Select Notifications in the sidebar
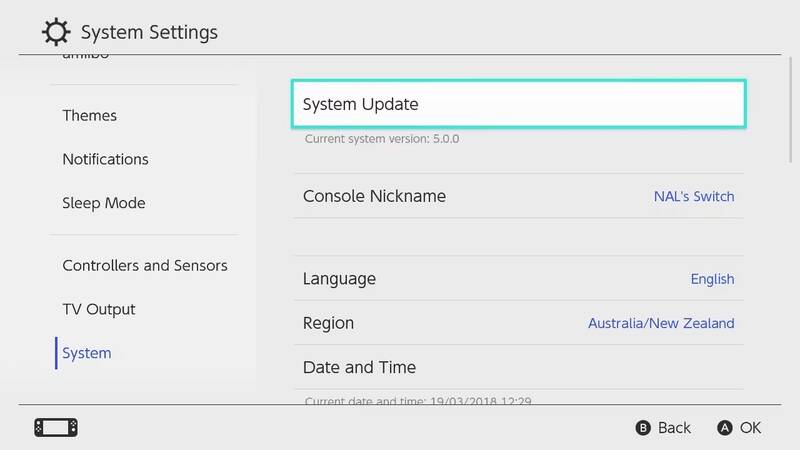800x450 pixels. 105,160
